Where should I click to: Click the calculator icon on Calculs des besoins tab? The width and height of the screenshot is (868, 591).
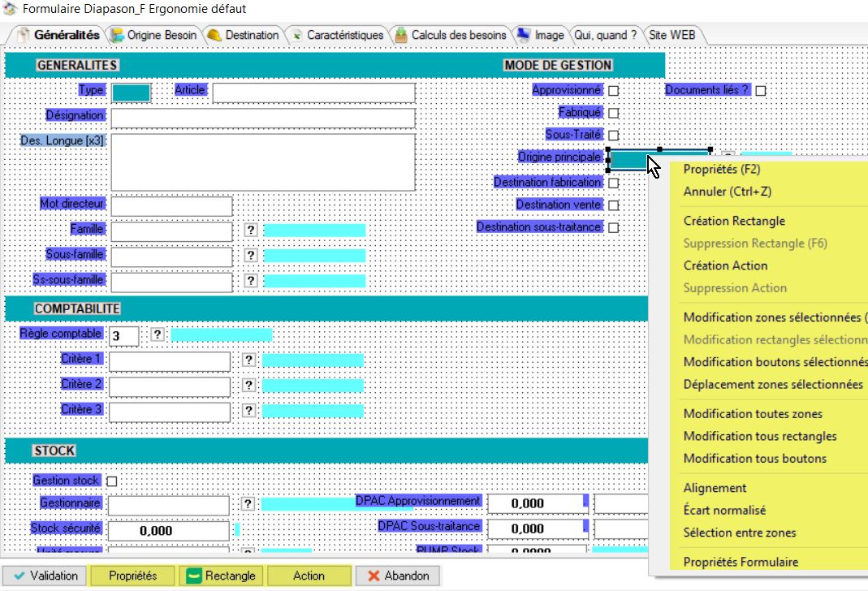click(401, 35)
